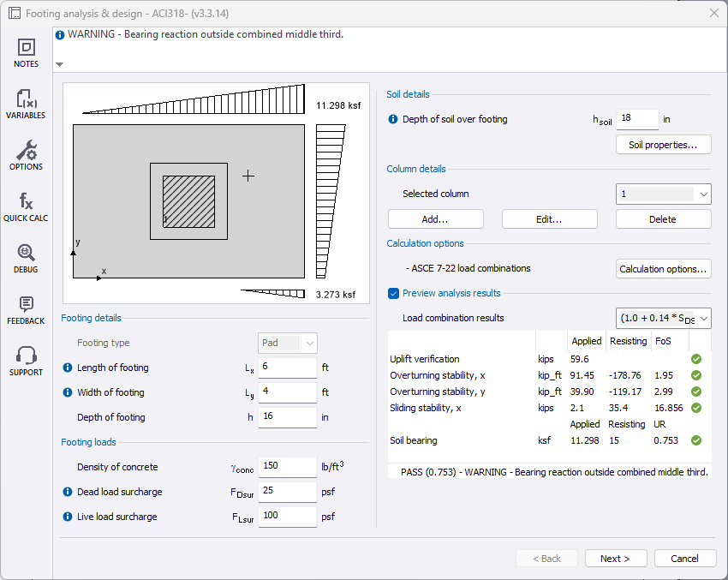This screenshot has width=728, height=580.
Task: Click Next to continue the wizard
Action: (x=615, y=559)
